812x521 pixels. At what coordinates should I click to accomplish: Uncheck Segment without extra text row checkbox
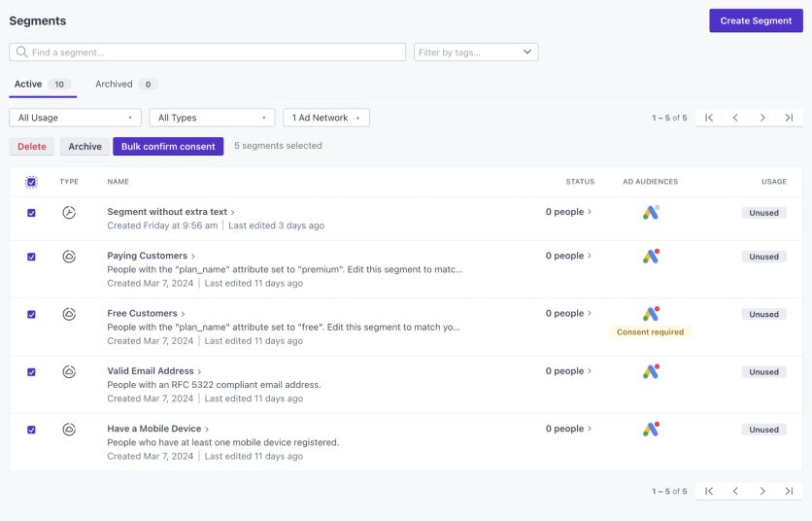pyautogui.click(x=32, y=213)
